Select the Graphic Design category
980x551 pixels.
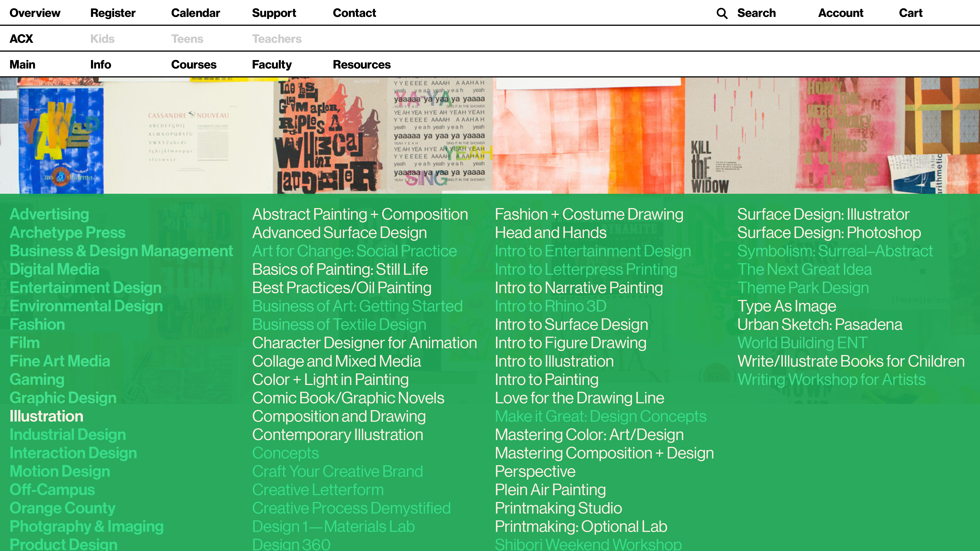coord(63,398)
